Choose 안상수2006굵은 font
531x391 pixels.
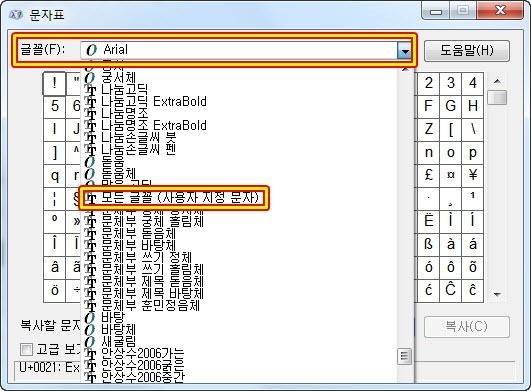[143, 365]
